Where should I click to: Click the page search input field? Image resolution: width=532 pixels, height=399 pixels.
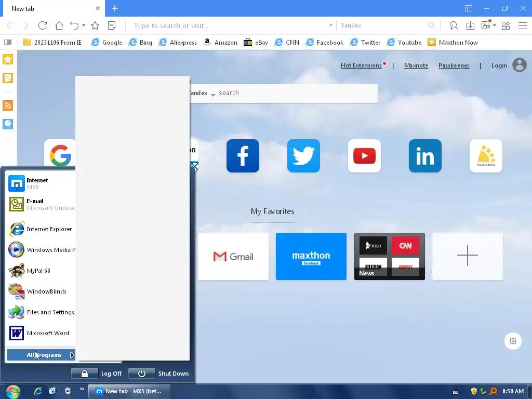point(297,93)
